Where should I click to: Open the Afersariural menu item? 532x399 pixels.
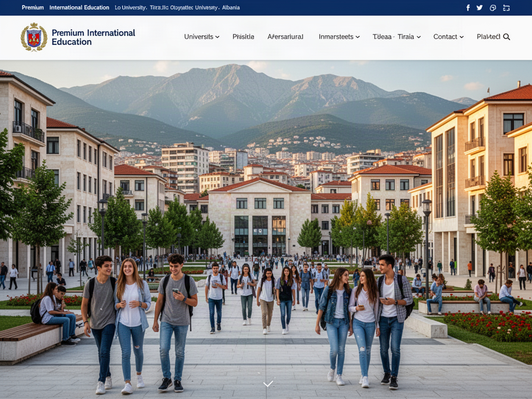(285, 37)
